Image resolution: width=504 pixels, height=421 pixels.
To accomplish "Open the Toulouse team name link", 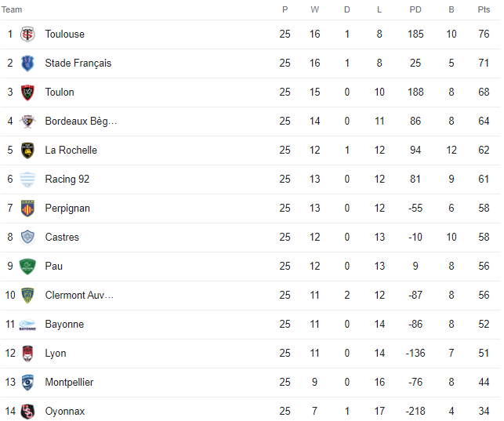I will (65, 34).
